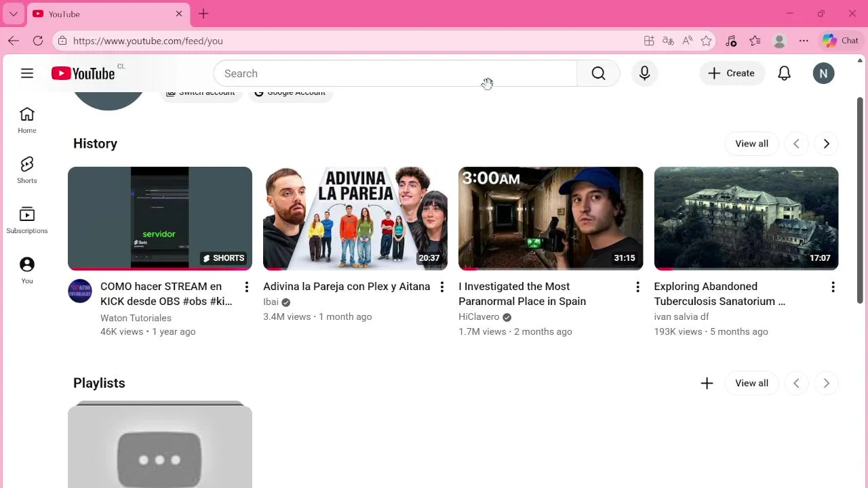The height and width of the screenshot is (488, 868).
Task: Open the app available icon in address bar
Action: [649, 41]
